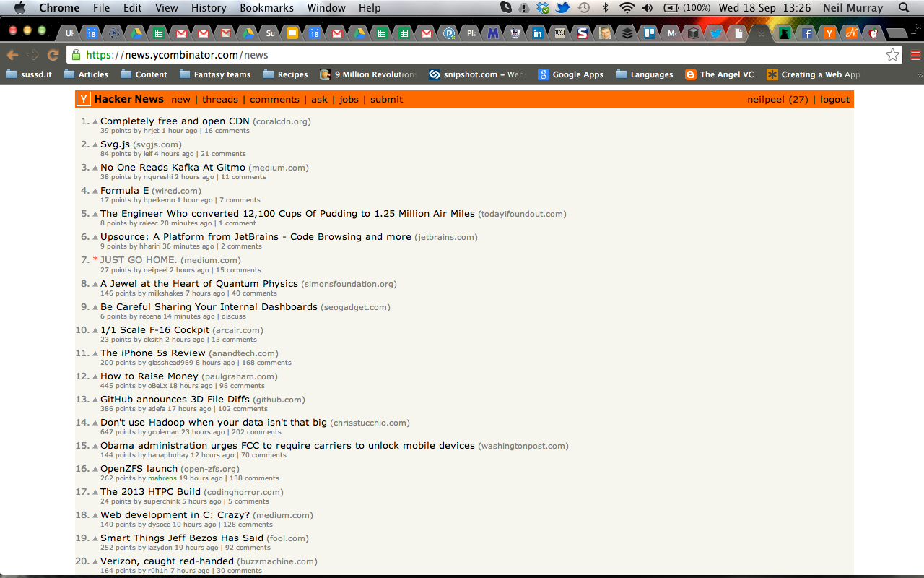
Task: Upvote The 2013 HTPC Build story
Action: 95,492
